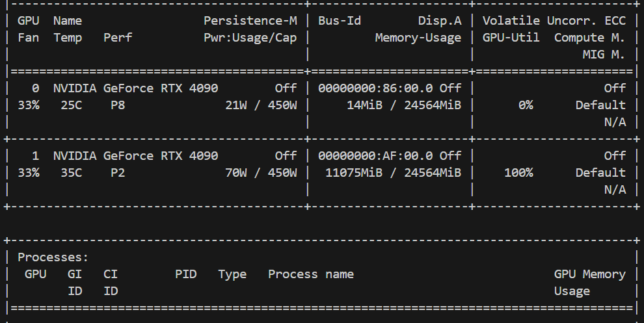Click the "Temp" header text
Screen dimensions: 644x323
click(68, 38)
